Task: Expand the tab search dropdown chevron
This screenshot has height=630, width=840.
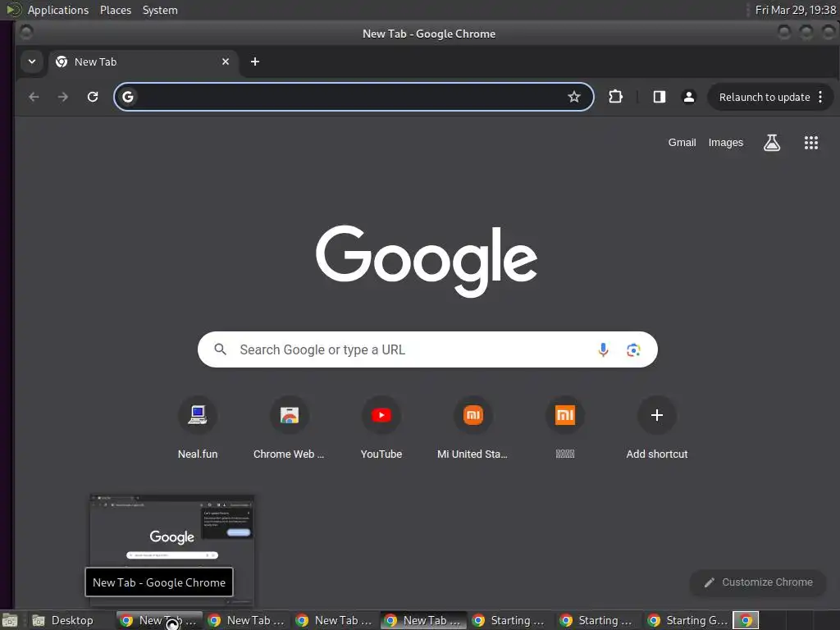Action: [32, 62]
